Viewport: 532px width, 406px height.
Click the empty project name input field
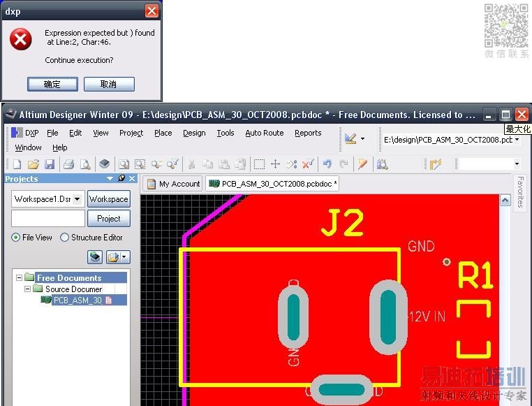pos(48,218)
